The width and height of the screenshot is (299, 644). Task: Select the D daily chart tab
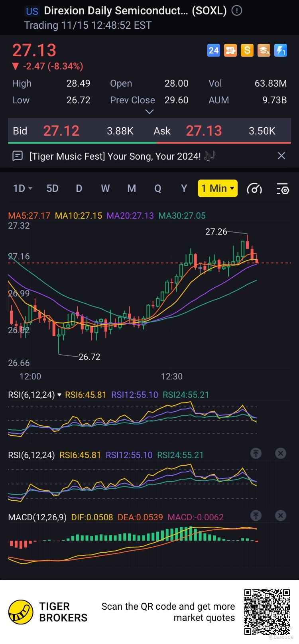point(79,188)
